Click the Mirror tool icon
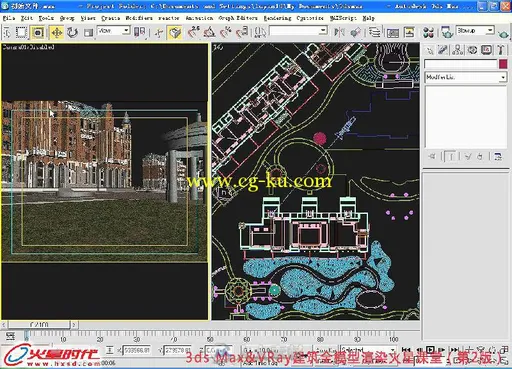Screen dimensions: 512x369 tap(339, 32)
